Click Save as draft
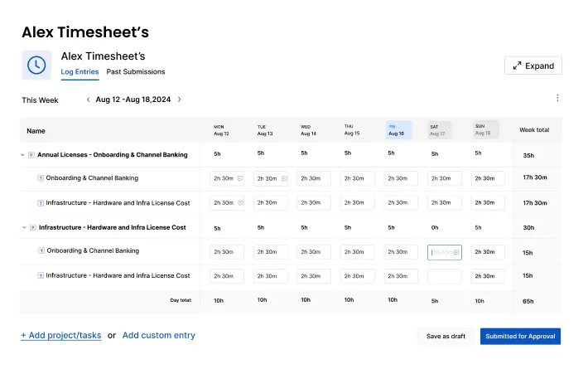This screenshot has width=588, height=369. [x=446, y=336]
